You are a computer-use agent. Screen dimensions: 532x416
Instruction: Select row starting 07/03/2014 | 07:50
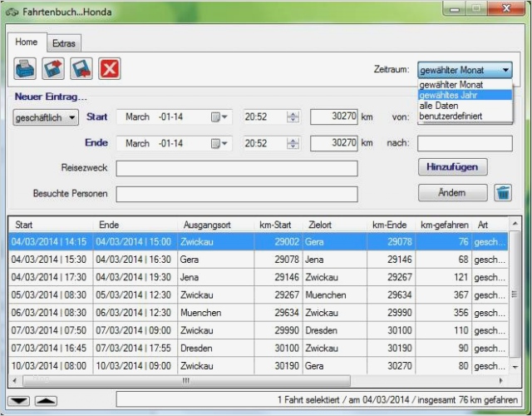(x=259, y=330)
